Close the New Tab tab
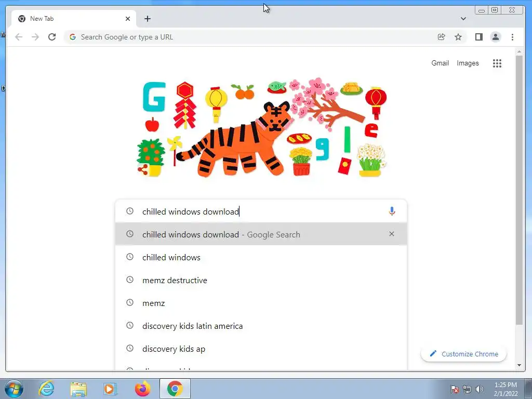This screenshot has width=532, height=399. pyautogui.click(x=128, y=19)
